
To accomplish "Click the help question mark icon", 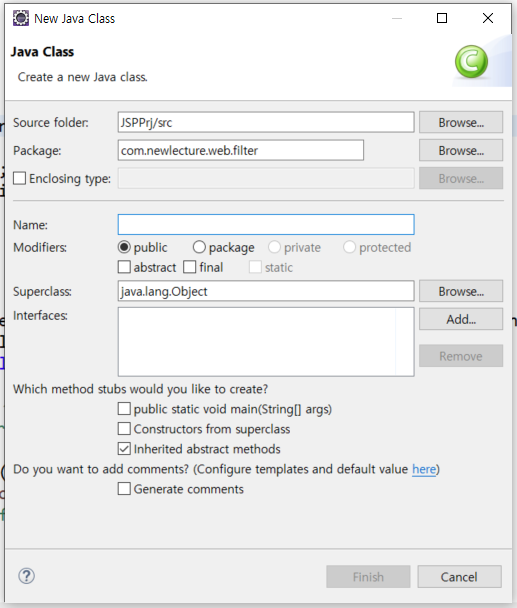I will pyautogui.click(x=26, y=576).
